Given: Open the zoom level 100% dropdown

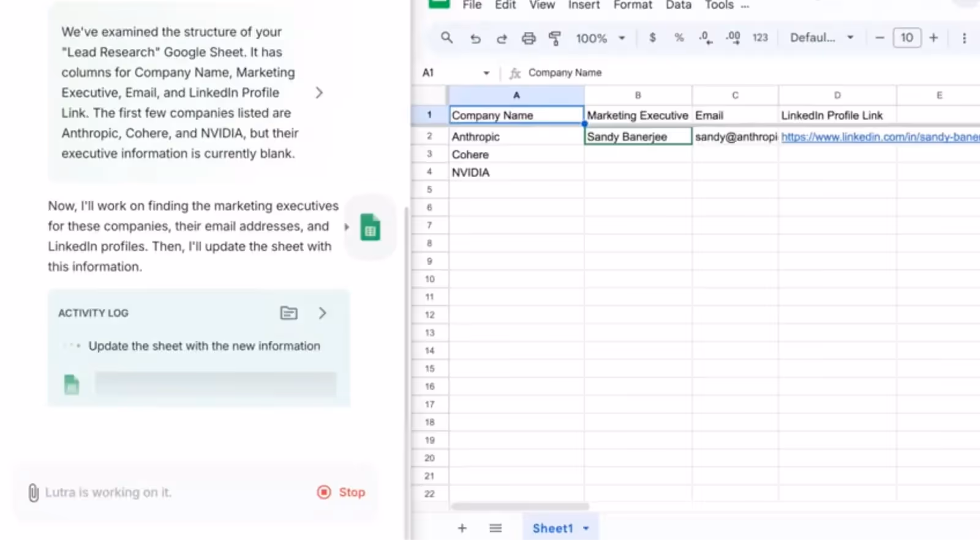Looking at the screenshot, I should [x=600, y=38].
